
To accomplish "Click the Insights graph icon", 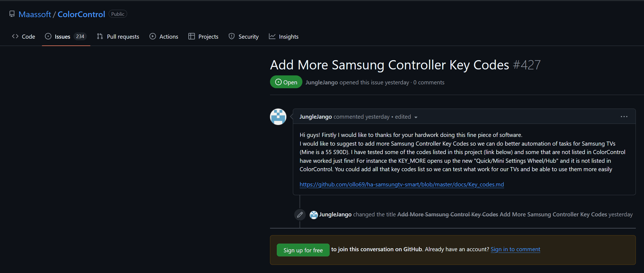I will pos(272,36).
